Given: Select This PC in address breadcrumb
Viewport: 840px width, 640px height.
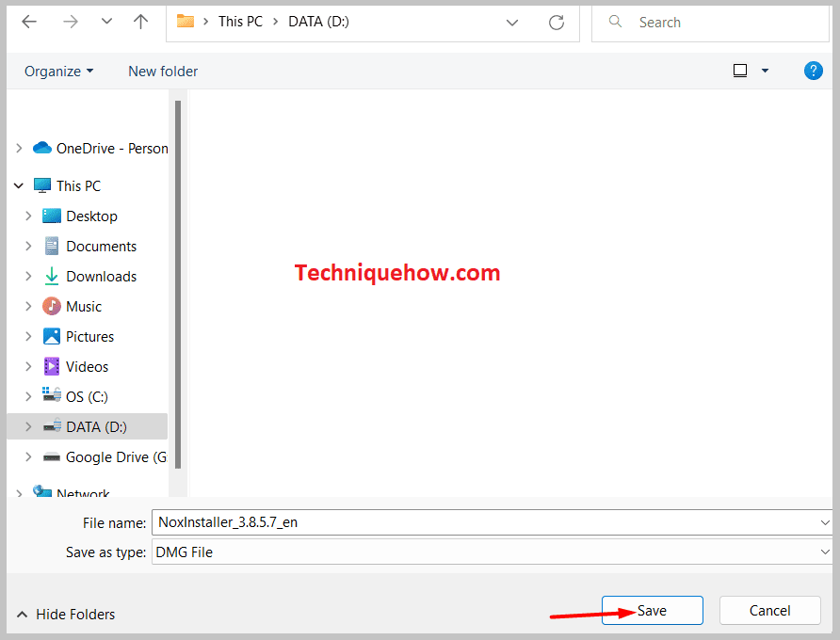Looking at the screenshot, I should tap(240, 22).
